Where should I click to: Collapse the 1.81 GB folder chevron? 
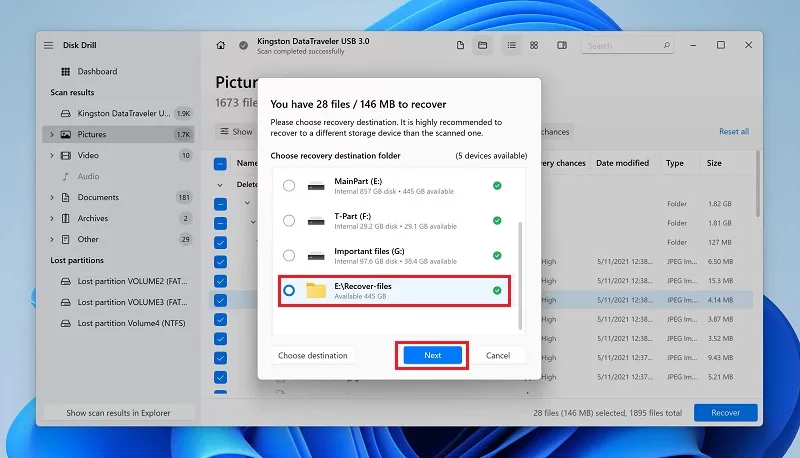[x=253, y=222]
